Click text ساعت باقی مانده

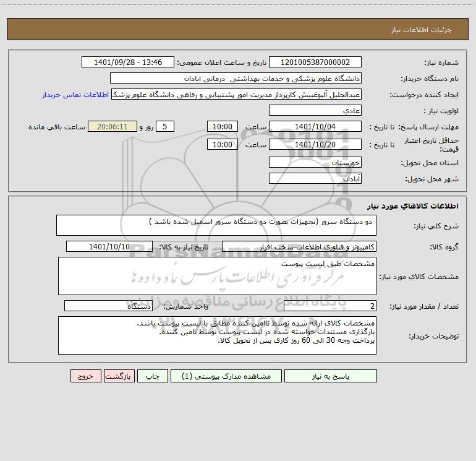coord(57,127)
